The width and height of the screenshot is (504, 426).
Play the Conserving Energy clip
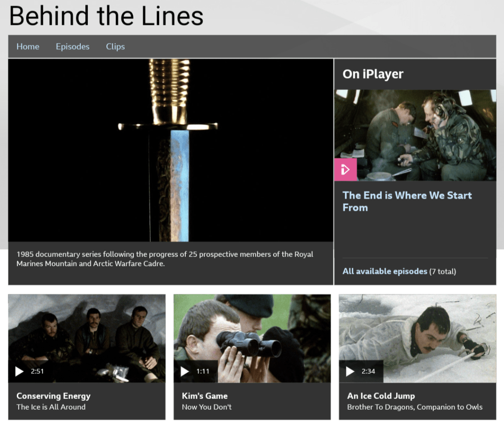(x=20, y=371)
